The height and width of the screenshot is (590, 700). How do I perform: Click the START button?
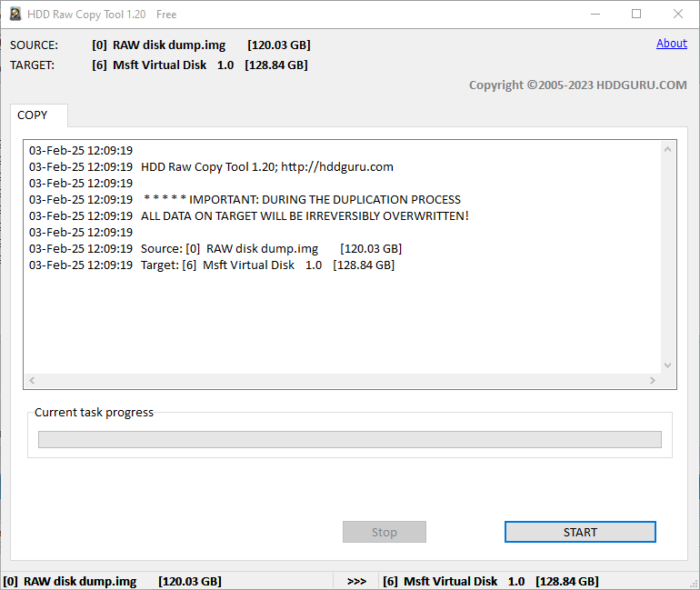pyautogui.click(x=580, y=532)
